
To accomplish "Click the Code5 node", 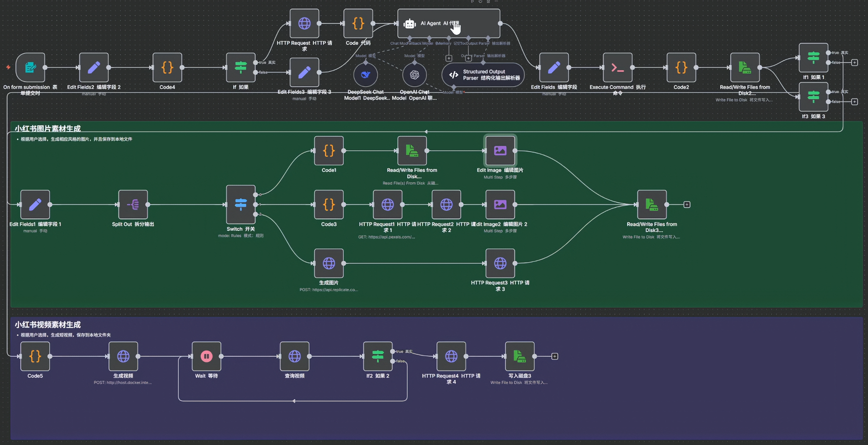I will coord(35,356).
